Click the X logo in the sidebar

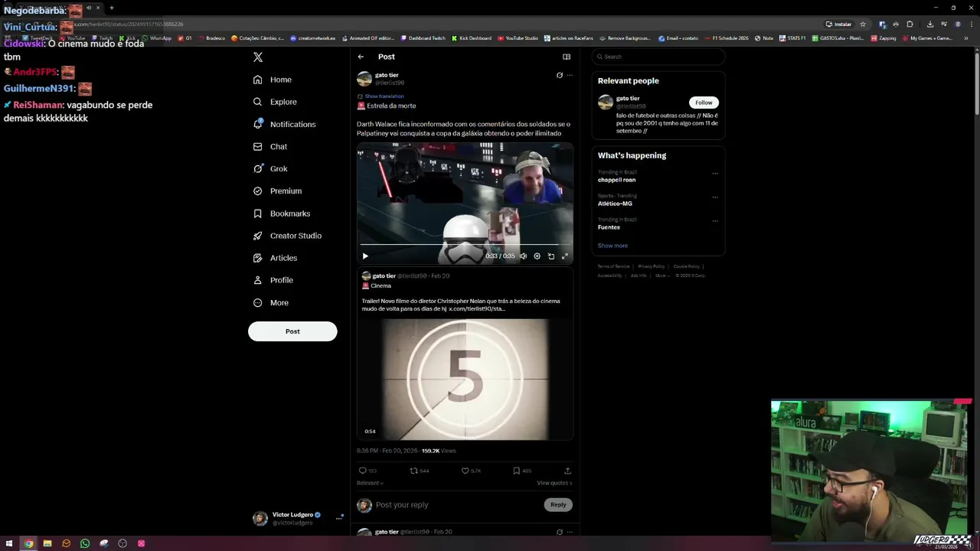[x=258, y=57]
